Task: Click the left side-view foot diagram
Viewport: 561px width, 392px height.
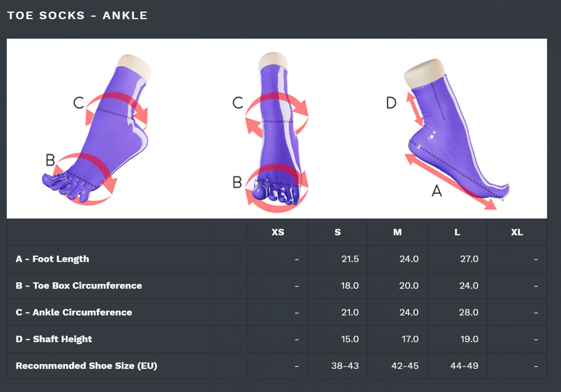Action: 95,129
